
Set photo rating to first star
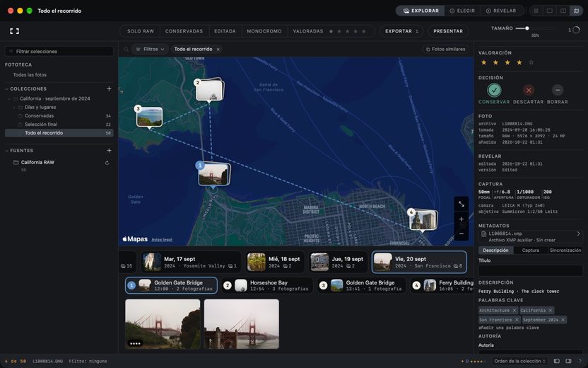point(483,62)
